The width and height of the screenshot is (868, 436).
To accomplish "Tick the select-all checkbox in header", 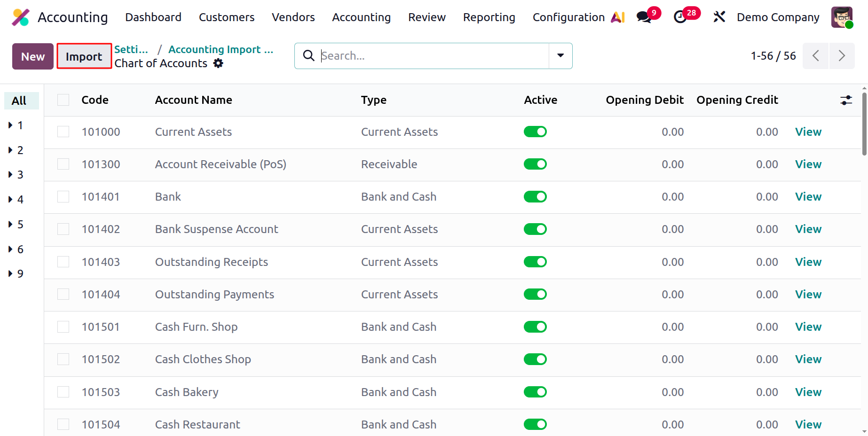I will (63, 100).
